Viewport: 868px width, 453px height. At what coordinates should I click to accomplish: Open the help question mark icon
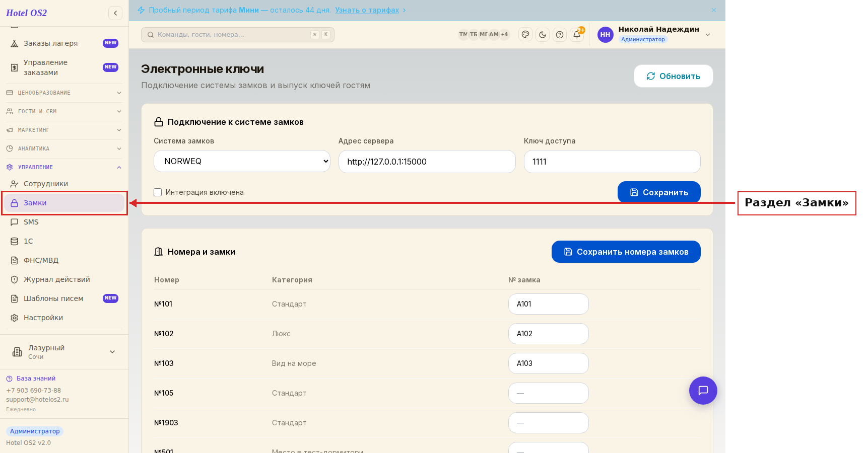(560, 35)
